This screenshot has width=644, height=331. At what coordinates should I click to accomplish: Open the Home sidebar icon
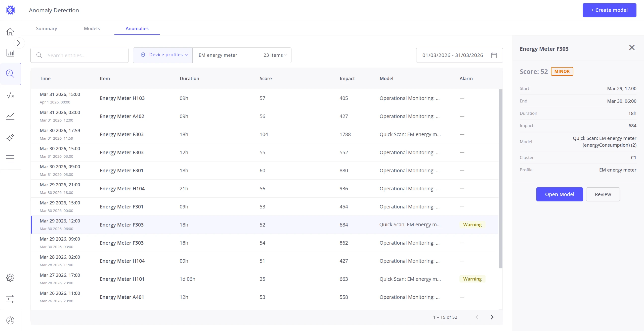click(x=10, y=32)
